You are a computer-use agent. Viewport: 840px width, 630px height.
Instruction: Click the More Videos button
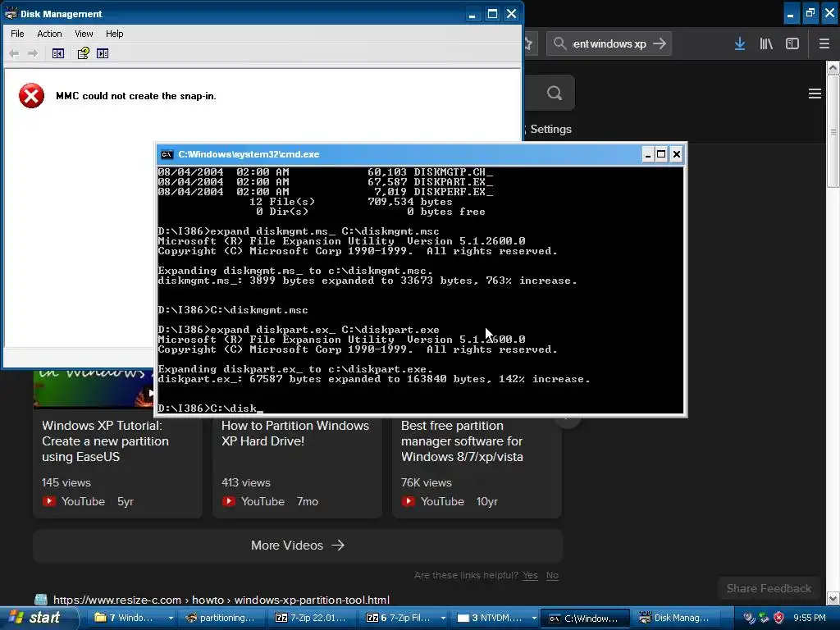298,546
